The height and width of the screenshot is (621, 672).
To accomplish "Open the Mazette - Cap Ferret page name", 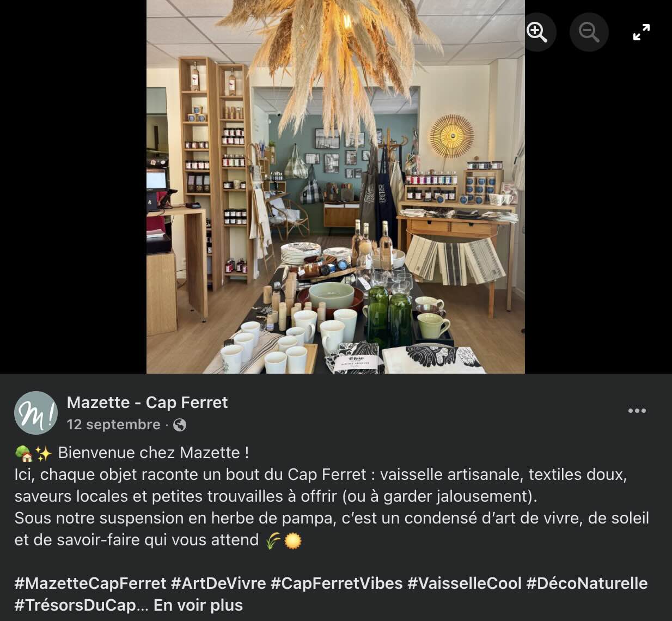I will 147,402.
